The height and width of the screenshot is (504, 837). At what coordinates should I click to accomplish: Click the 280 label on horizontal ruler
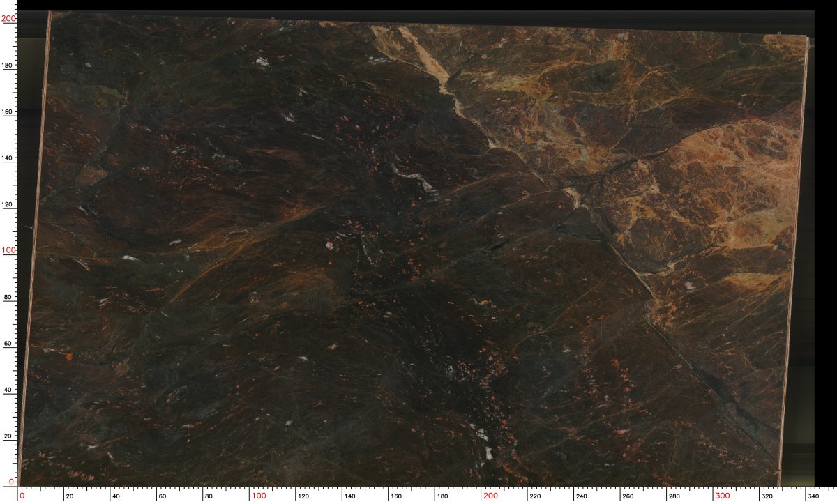coord(675,496)
